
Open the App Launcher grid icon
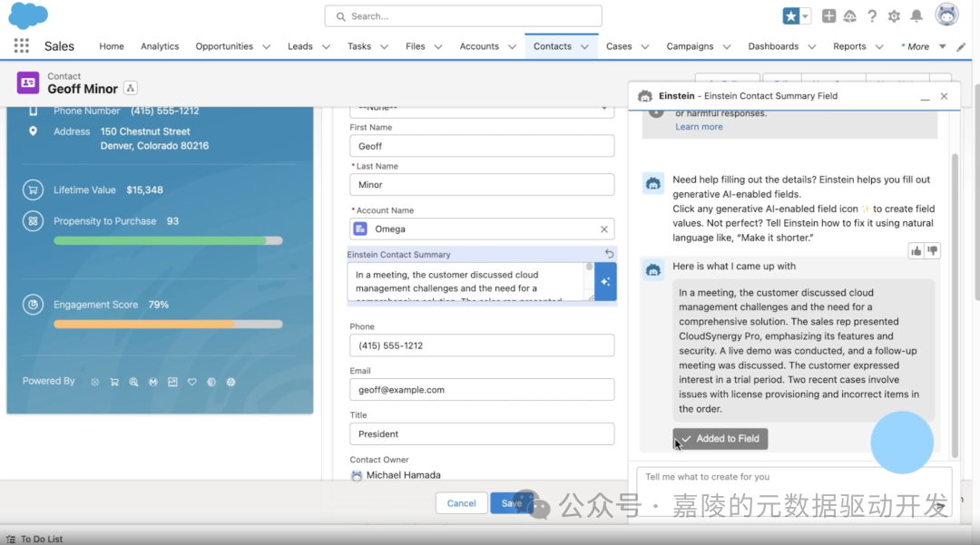point(21,45)
